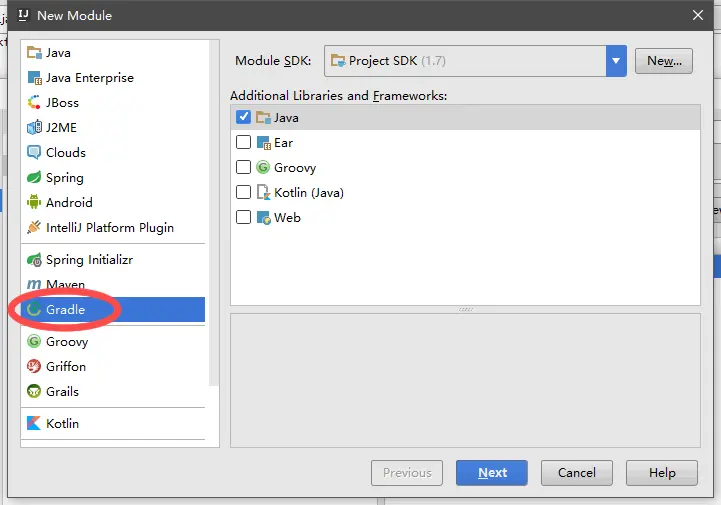Select the Kotlin module entry text
This screenshot has width=721, height=505.
pyautogui.click(x=63, y=423)
